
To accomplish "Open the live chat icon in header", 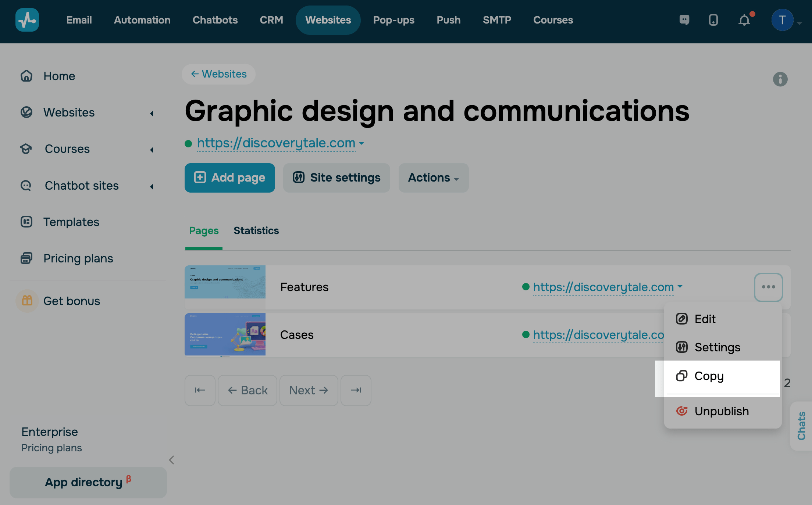I will pyautogui.click(x=684, y=20).
